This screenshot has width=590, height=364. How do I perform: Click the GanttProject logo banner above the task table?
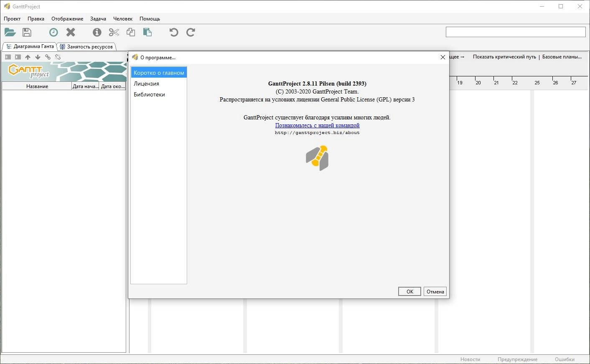point(64,72)
